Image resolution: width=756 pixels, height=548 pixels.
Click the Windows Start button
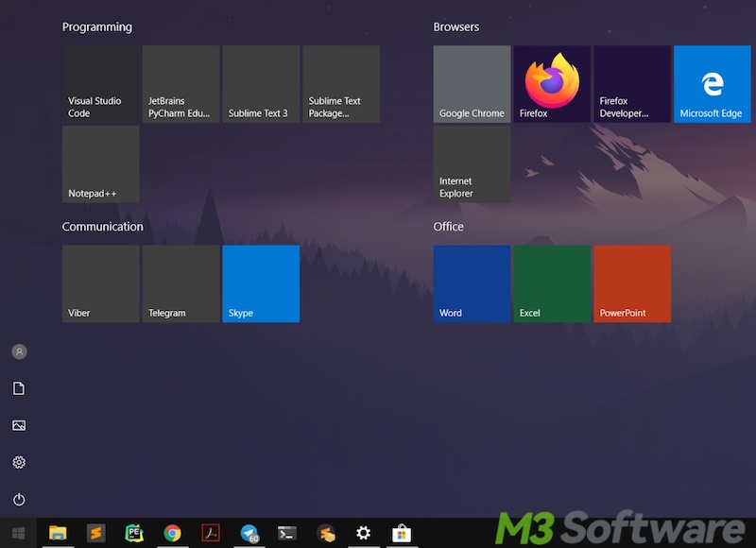[18, 533]
